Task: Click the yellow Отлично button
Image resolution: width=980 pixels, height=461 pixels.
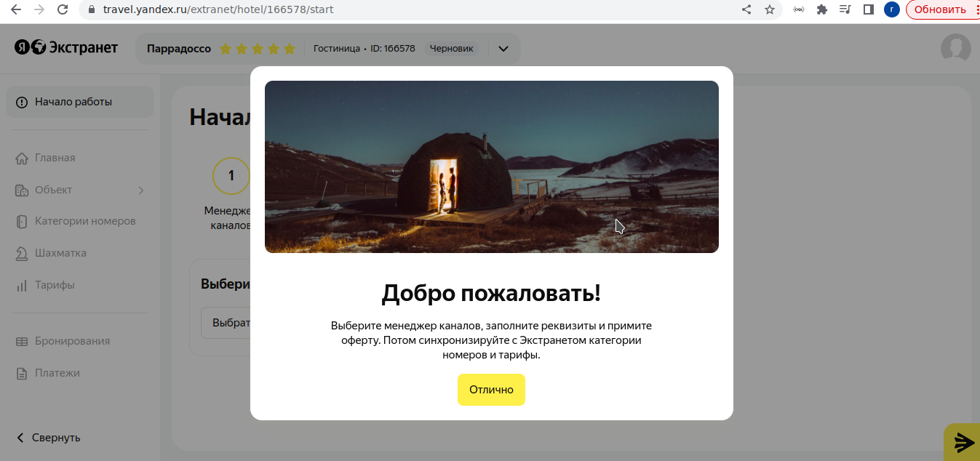Action: point(491,390)
